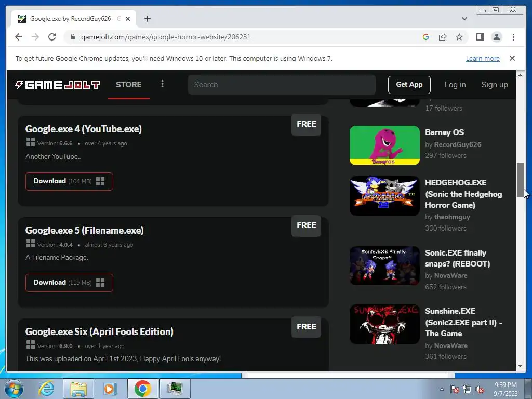Viewport: 532px width, 399px height.
Task: Open Barney OS thumbnail
Action: coord(384,145)
